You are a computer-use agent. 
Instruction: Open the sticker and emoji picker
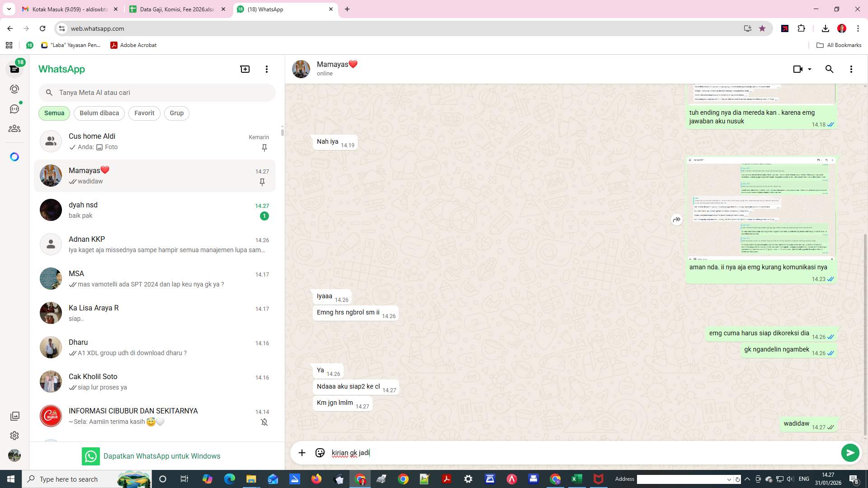coord(320,452)
